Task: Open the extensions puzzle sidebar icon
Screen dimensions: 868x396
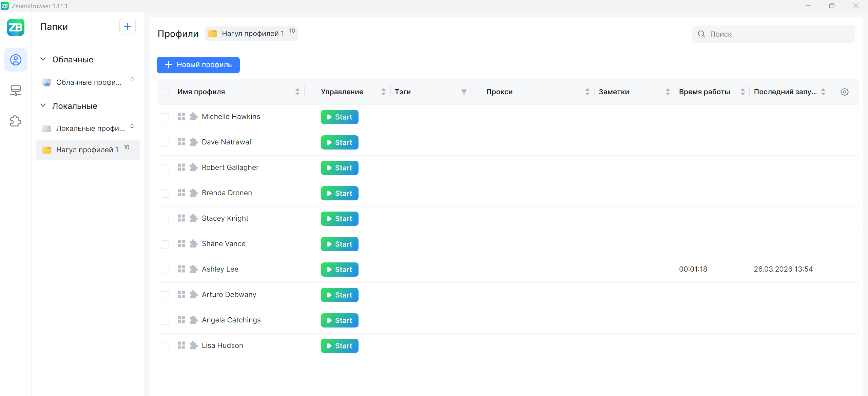Action: pos(16,121)
